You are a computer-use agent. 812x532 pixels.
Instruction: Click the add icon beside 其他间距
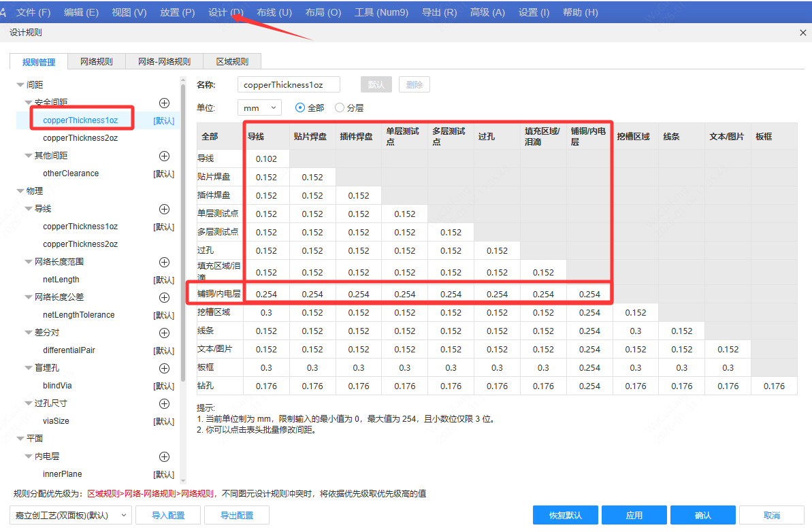pos(164,155)
